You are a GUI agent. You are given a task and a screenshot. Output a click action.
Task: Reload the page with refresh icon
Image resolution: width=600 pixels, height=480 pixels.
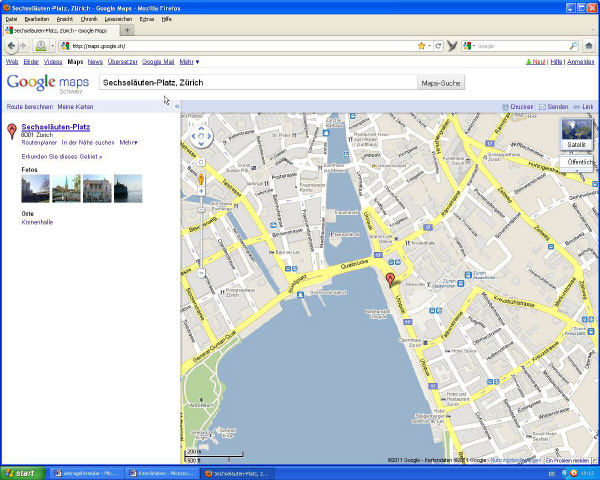pos(438,46)
